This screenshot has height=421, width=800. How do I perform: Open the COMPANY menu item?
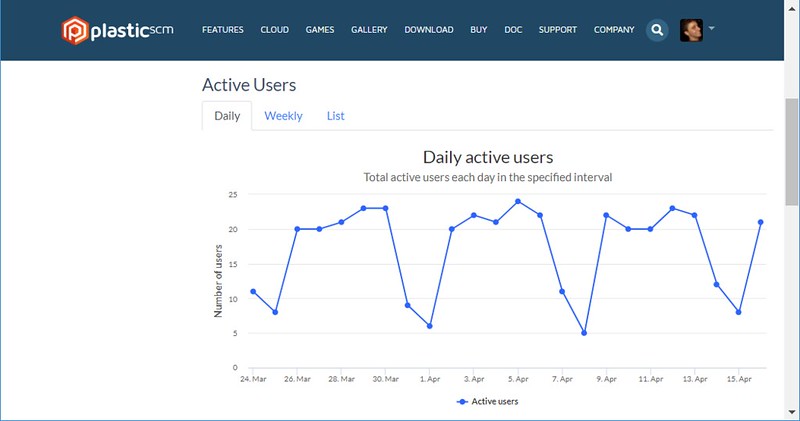click(x=614, y=30)
